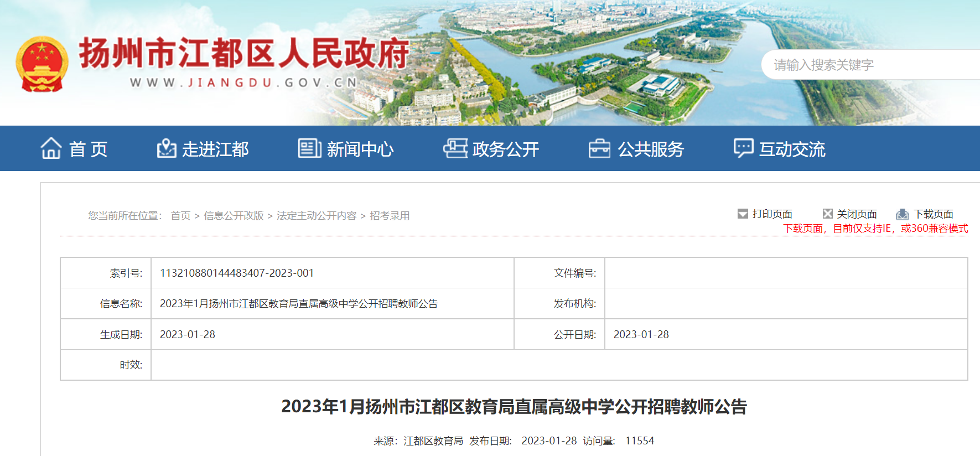Click the 时效 label cell

[106, 365]
